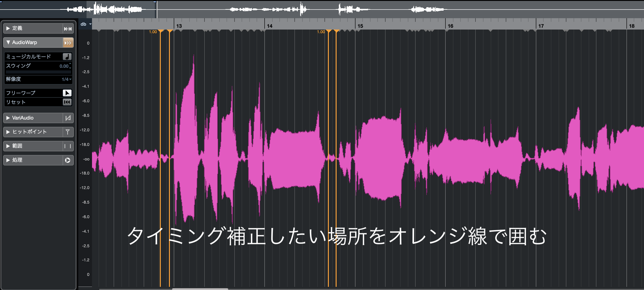
Task: Click the first orange warp marker handle
Action: click(x=161, y=31)
